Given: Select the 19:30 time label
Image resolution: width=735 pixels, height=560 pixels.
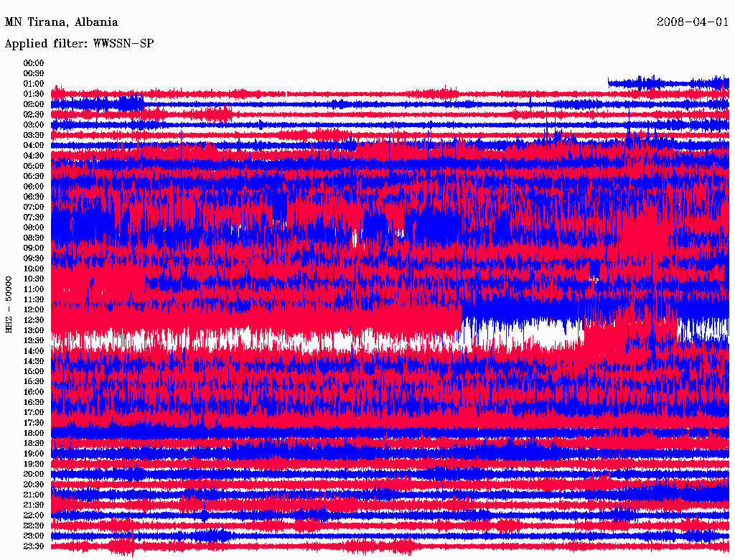Looking at the screenshot, I should (x=33, y=464).
